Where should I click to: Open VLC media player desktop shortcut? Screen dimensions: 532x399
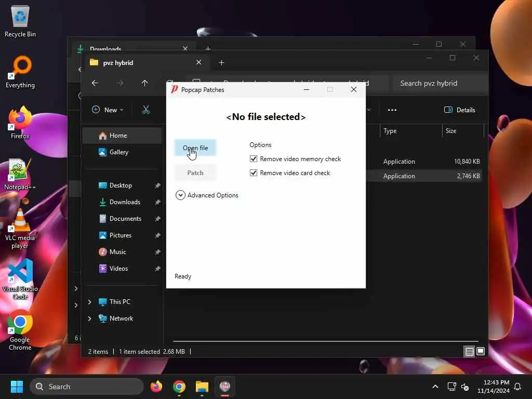pos(20,228)
